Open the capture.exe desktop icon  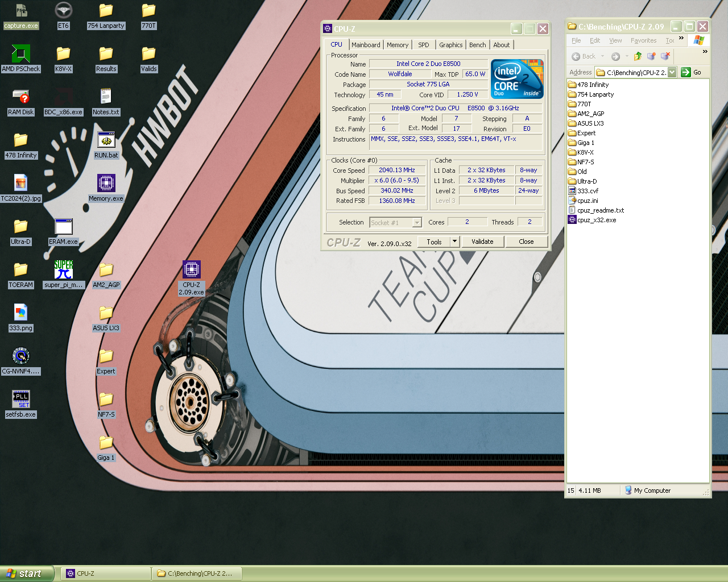[x=21, y=16]
